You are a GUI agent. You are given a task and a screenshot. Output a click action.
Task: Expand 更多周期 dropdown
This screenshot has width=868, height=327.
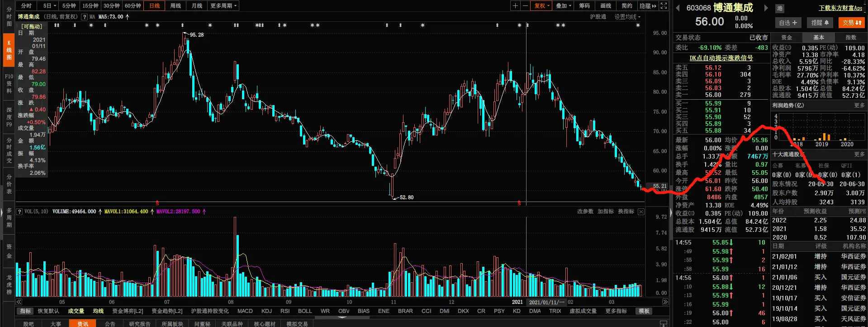click(223, 5)
